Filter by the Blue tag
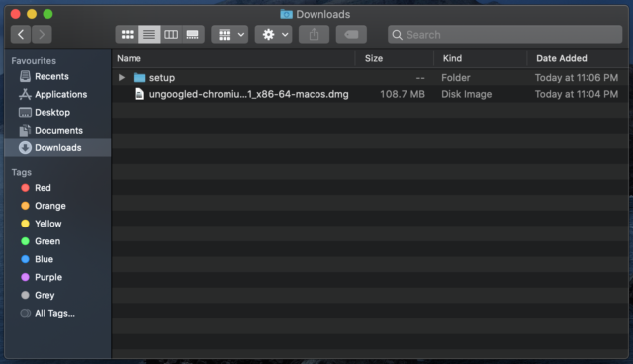 [x=57, y=259]
